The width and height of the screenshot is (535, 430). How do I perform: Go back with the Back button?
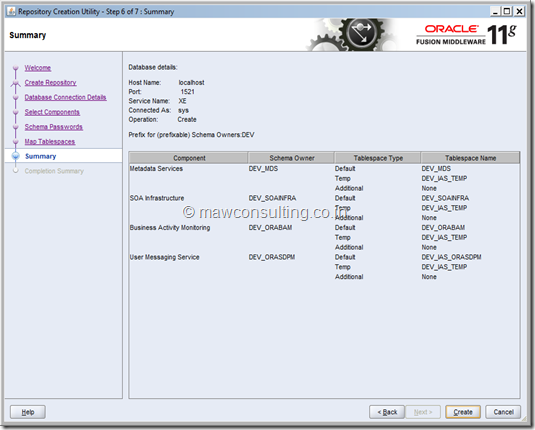click(x=387, y=412)
